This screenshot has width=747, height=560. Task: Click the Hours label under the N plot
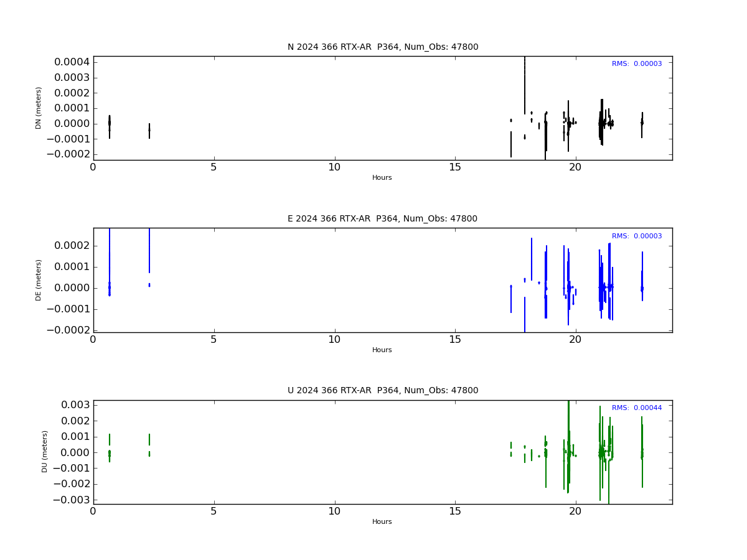[382, 178]
